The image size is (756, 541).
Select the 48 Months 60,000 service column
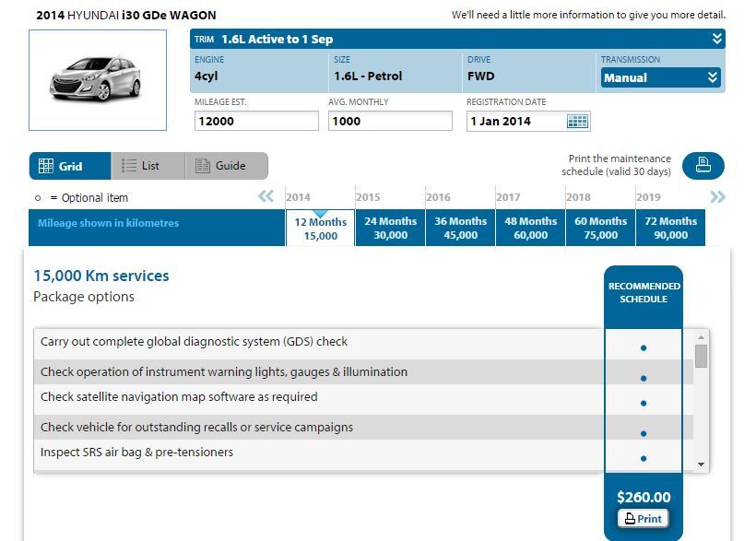(x=530, y=228)
